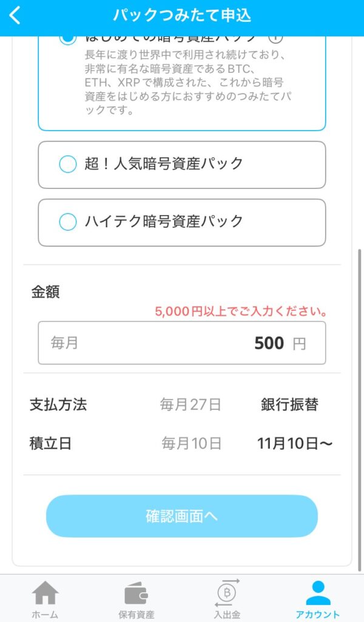
Task: Click the ハイテク暗号資産パック label text
Action: pos(164,222)
